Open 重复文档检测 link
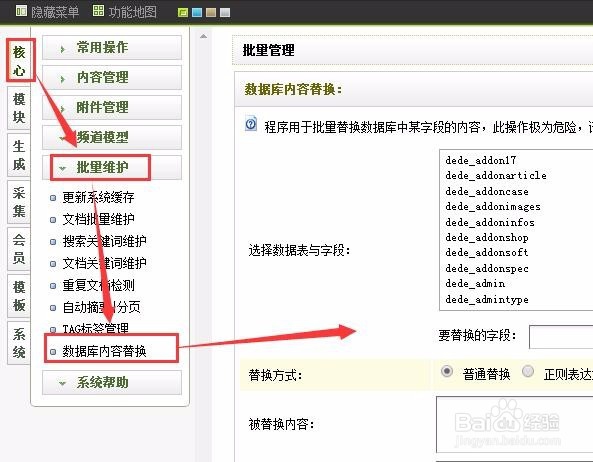The image size is (593, 462). pos(98,285)
